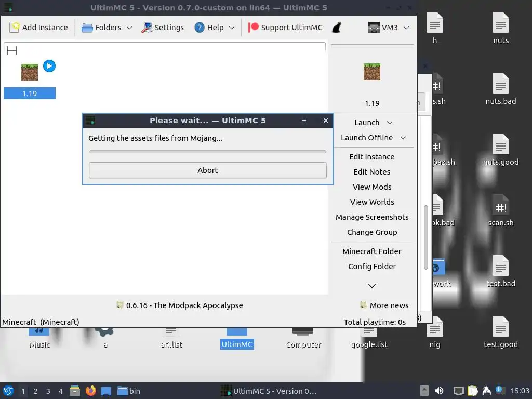Screen dimensions: 532x399
Task: Click the UltimMC 5 taskbar window entry
Action: 269,391
